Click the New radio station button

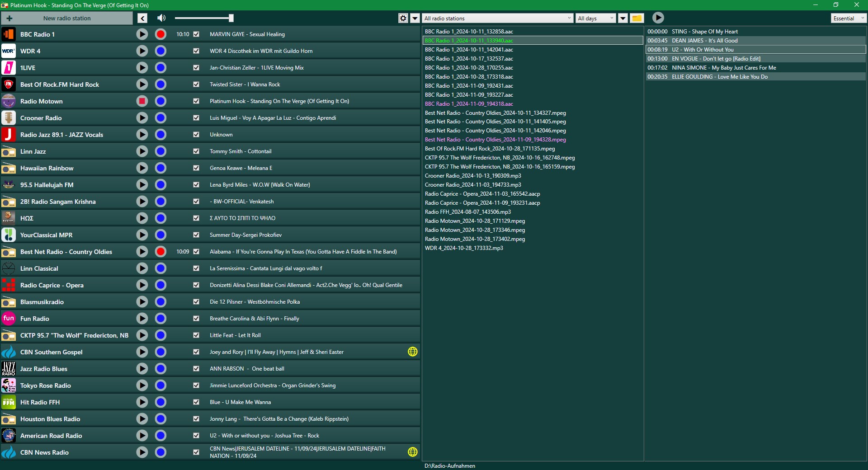pyautogui.click(x=67, y=18)
